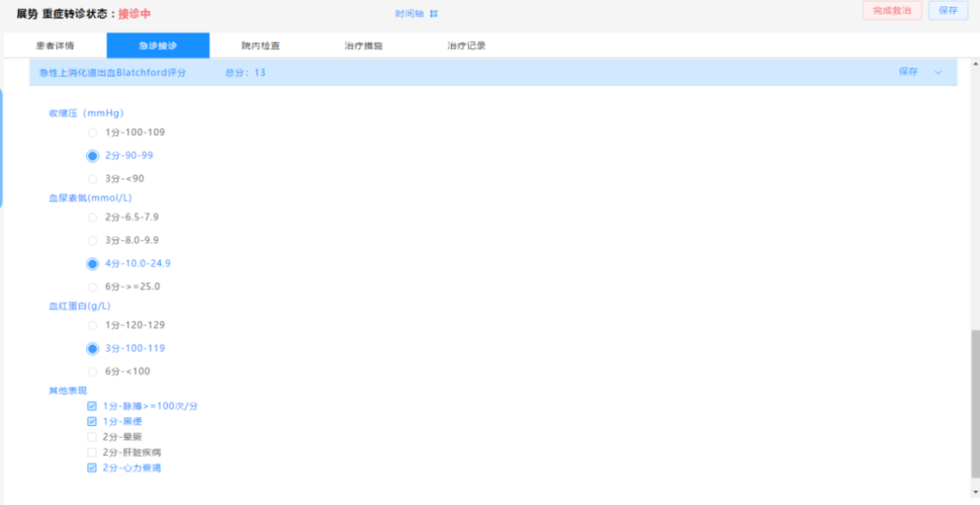Open the 院内检查 tab

click(x=260, y=45)
